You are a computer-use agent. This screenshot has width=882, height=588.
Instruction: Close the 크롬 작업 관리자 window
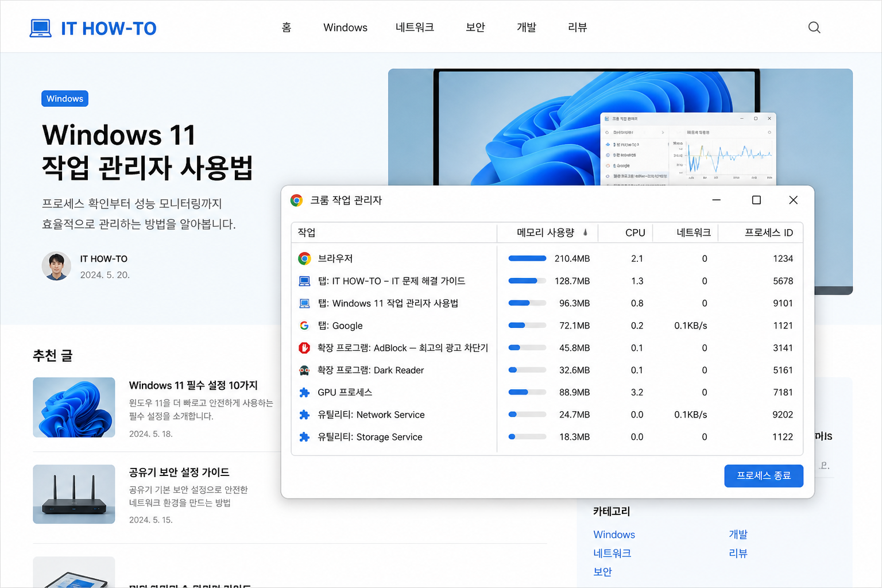[793, 200]
